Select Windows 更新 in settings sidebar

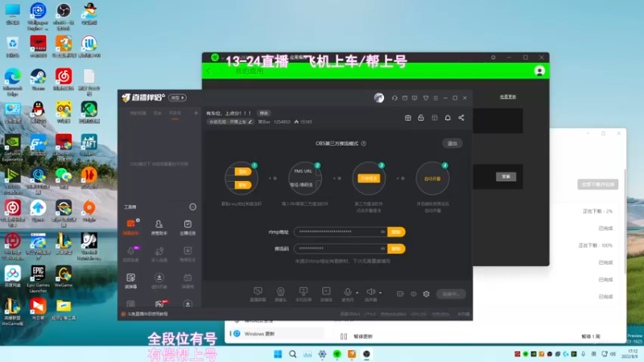tap(276, 334)
